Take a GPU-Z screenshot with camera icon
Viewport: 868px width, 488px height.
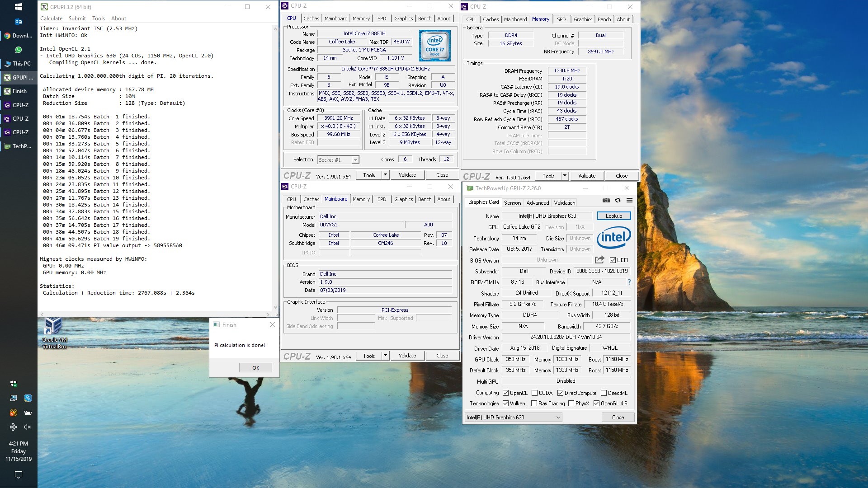pos(606,200)
